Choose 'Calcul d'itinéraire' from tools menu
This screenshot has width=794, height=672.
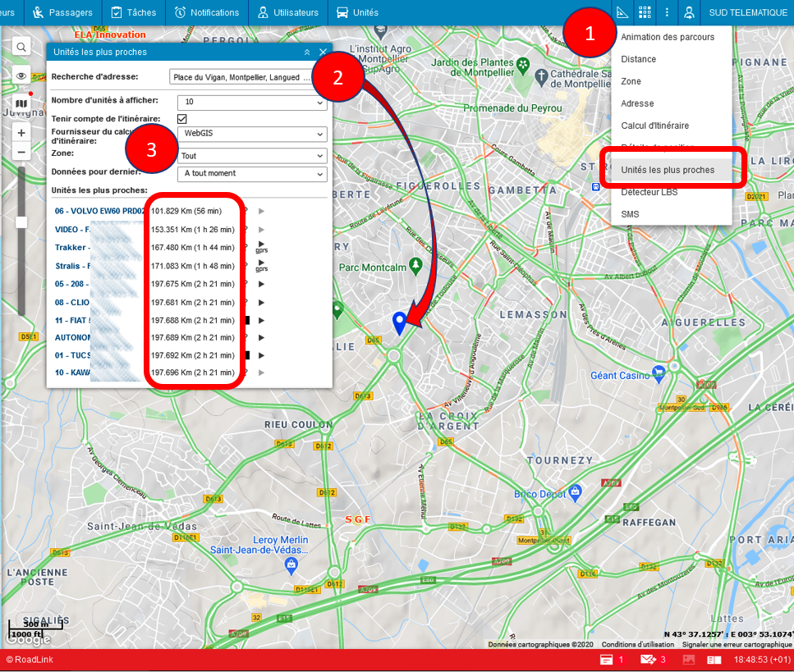pos(654,126)
